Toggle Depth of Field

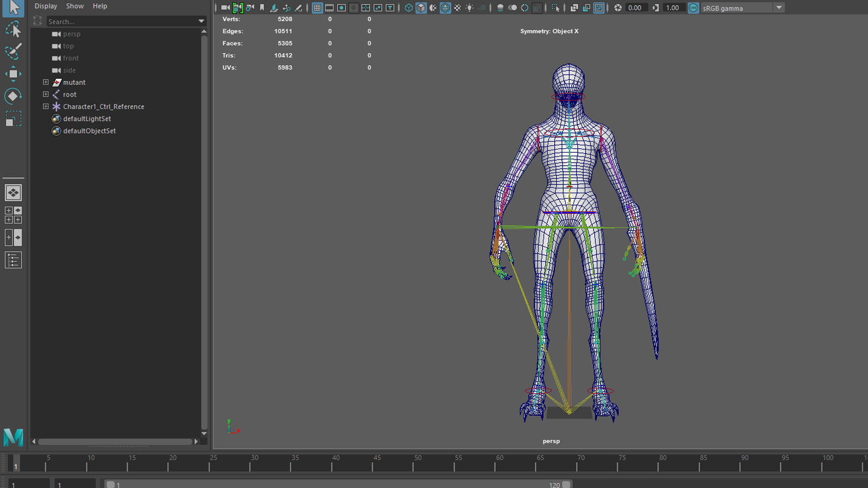(537, 8)
